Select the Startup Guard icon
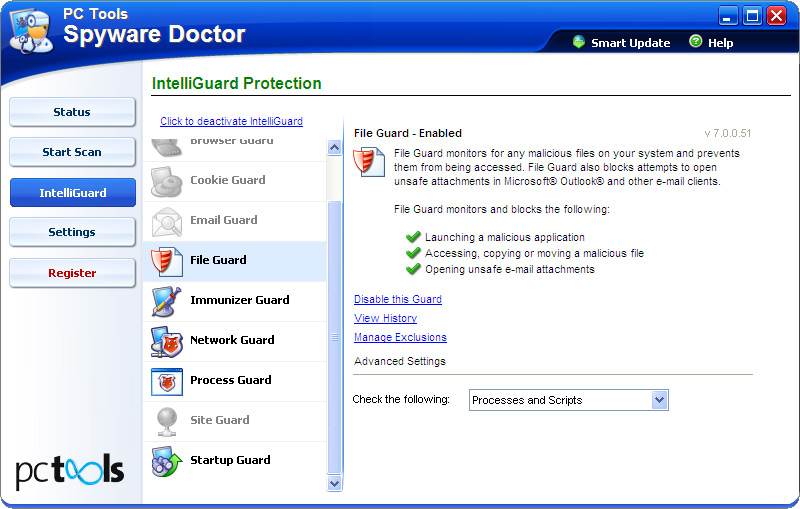This screenshot has height=509, width=800. (166, 462)
